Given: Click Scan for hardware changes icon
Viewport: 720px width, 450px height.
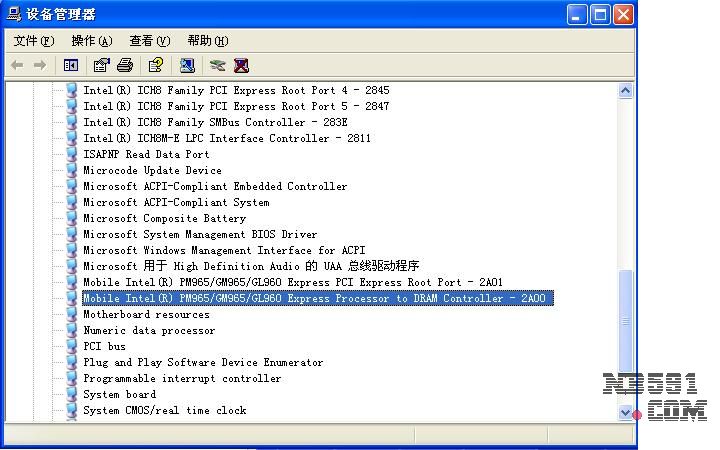Looking at the screenshot, I should [187, 65].
